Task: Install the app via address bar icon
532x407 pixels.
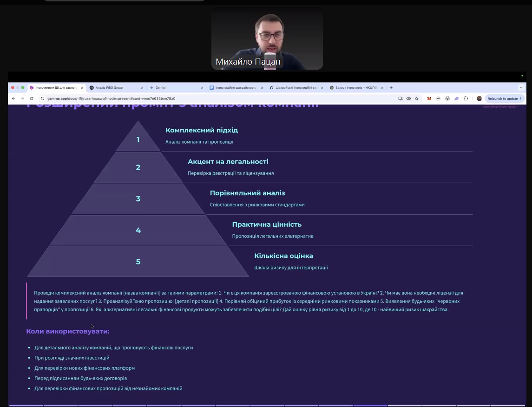Action: tap(401, 98)
